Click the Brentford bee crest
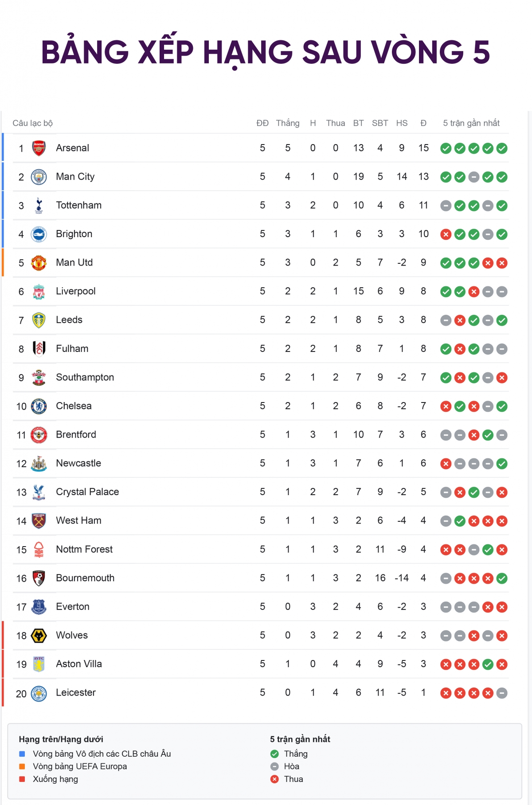 click(x=39, y=435)
